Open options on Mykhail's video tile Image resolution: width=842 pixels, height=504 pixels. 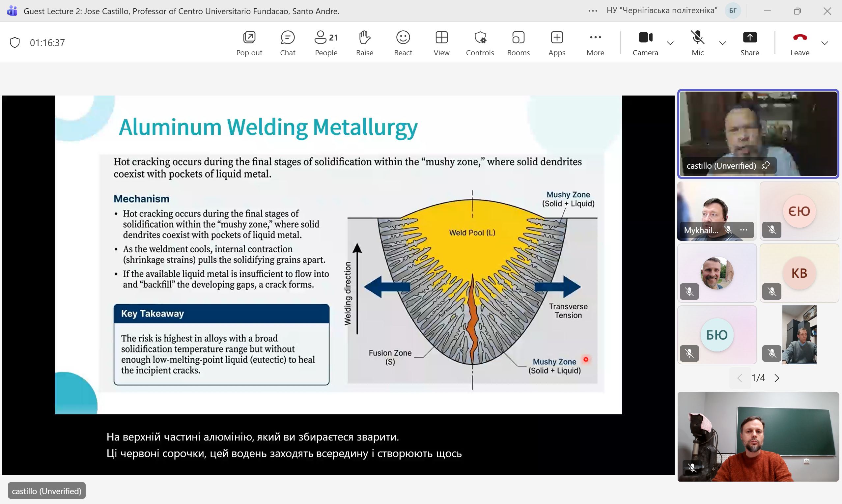(x=744, y=230)
